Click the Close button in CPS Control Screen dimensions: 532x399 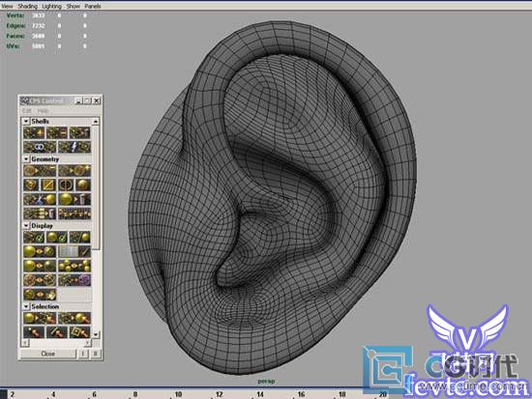point(48,354)
